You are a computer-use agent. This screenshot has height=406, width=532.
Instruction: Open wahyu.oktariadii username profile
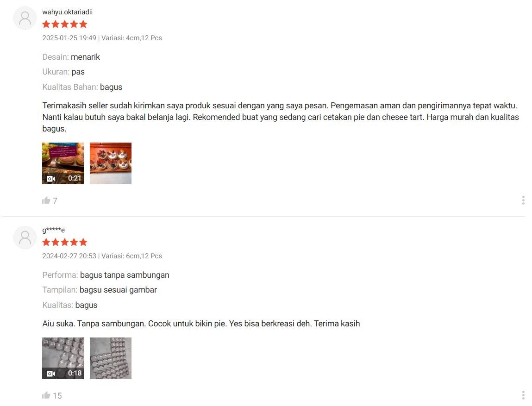click(x=67, y=12)
